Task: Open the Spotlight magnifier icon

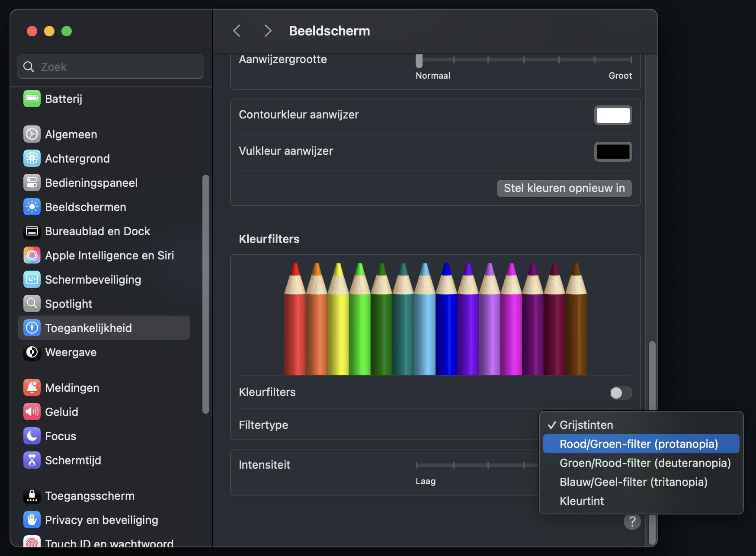Action: [x=32, y=304]
